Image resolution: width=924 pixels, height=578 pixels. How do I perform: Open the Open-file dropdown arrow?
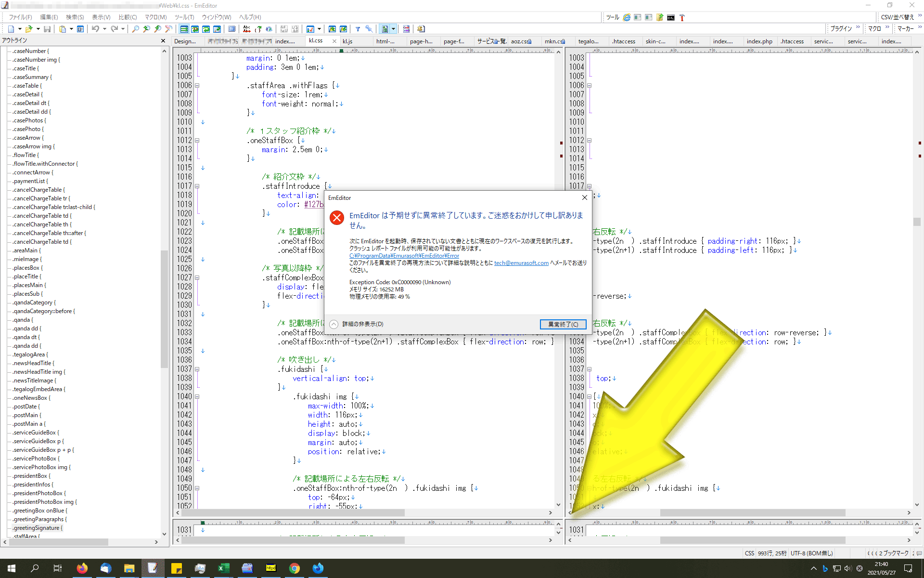point(38,29)
